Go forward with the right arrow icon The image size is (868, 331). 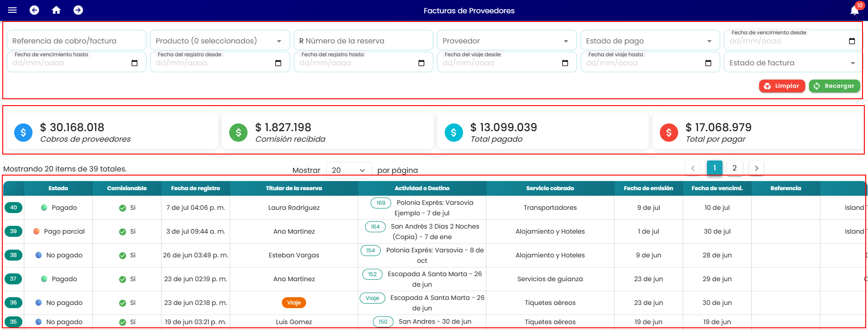pos(78,10)
